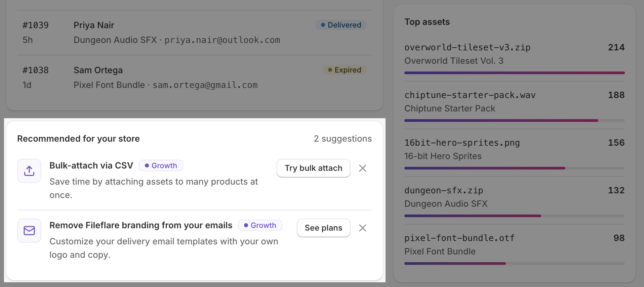644x287 pixels.
Task: Click the download count 188
Action: point(616,95)
